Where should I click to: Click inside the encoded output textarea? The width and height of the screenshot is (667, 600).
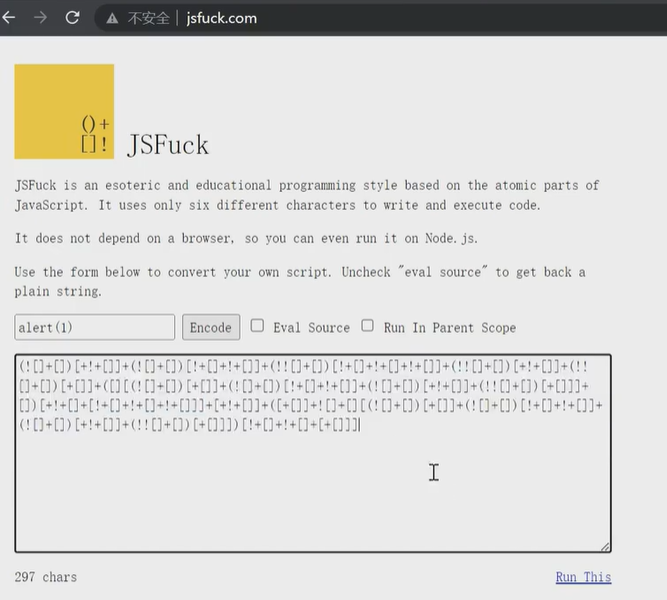coord(313,453)
